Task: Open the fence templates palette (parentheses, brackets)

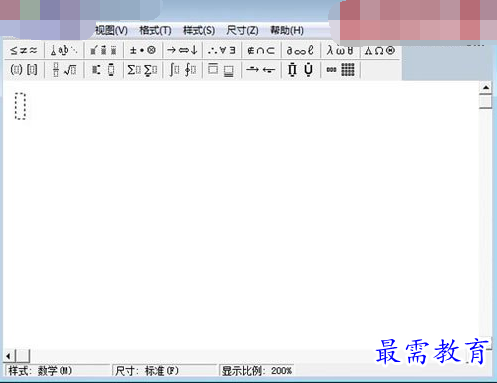Action: (x=24, y=70)
